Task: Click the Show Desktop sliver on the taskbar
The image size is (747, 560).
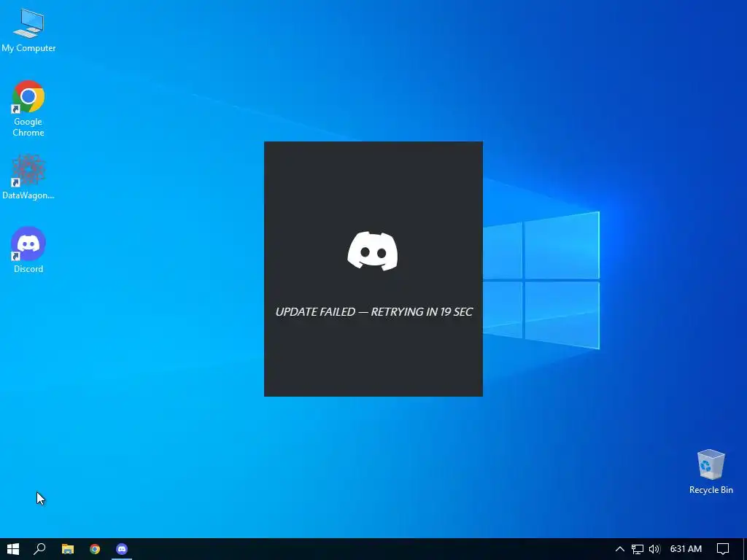Action: point(745,549)
